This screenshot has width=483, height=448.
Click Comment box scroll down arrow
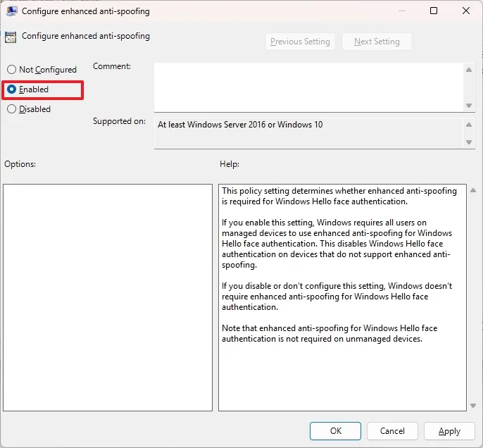(x=469, y=106)
